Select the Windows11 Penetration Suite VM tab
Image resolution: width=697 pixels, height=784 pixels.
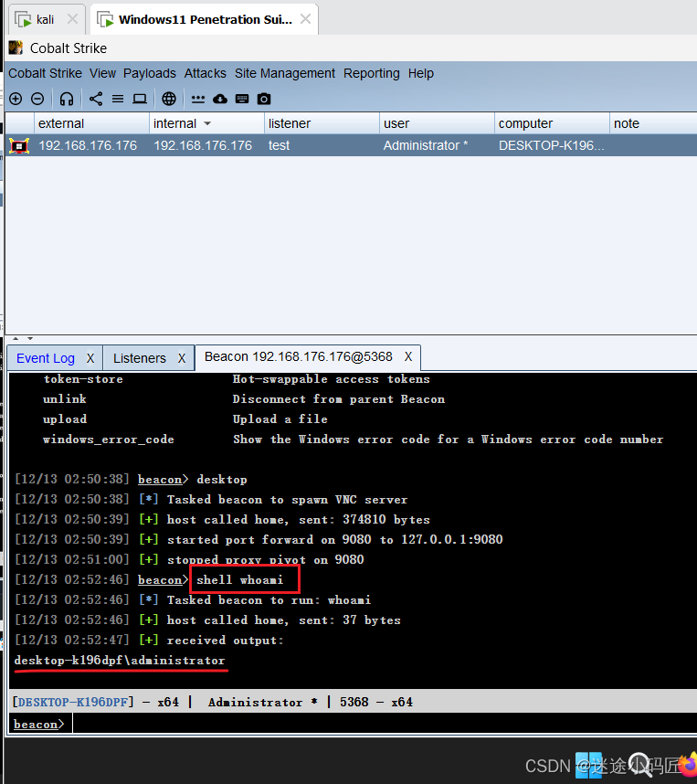pyautogui.click(x=206, y=19)
